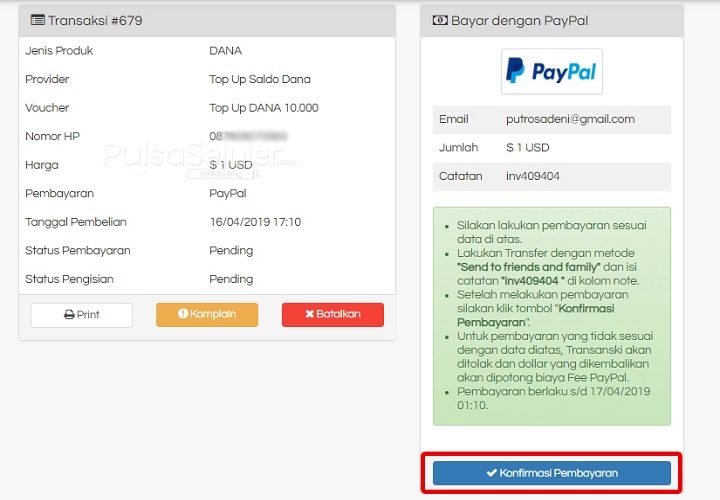Image resolution: width=720 pixels, height=500 pixels.
Task: Click the Status Pengisian label
Action: [69, 279]
